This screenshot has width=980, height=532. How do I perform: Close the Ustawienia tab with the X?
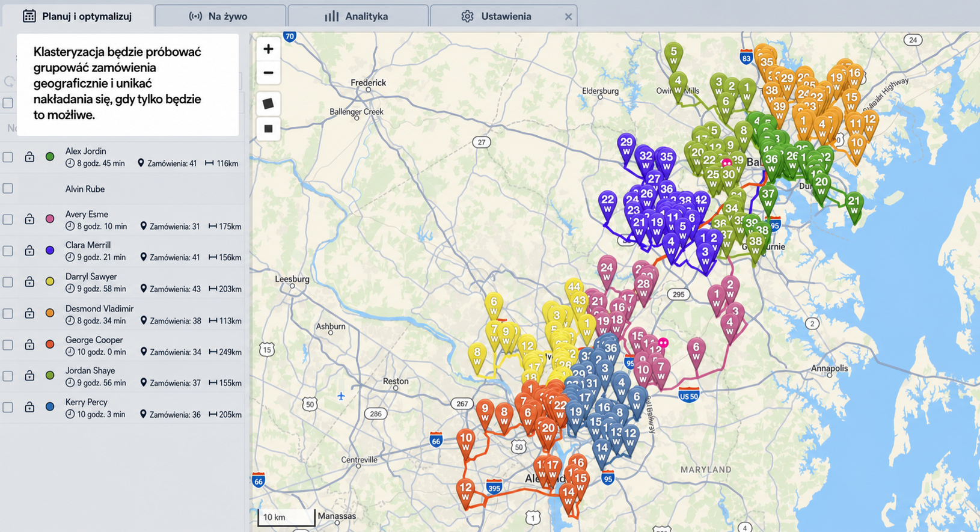(568, 17)
